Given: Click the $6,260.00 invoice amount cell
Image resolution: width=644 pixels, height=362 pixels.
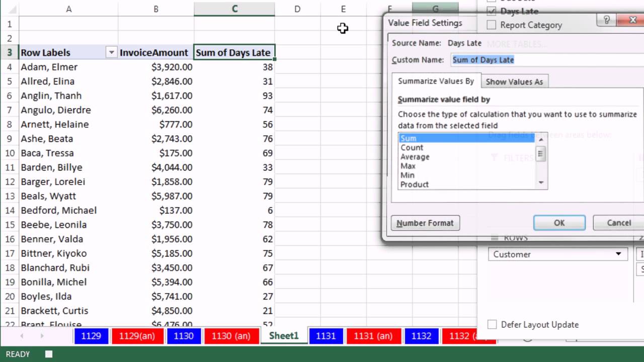Looking at the screenshot, I should click(156, 110).
